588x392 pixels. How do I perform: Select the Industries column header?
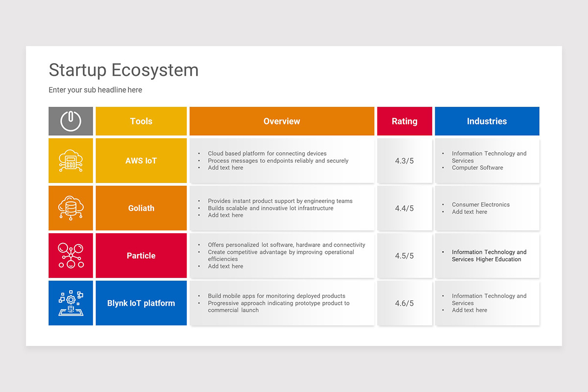point(487,121)
